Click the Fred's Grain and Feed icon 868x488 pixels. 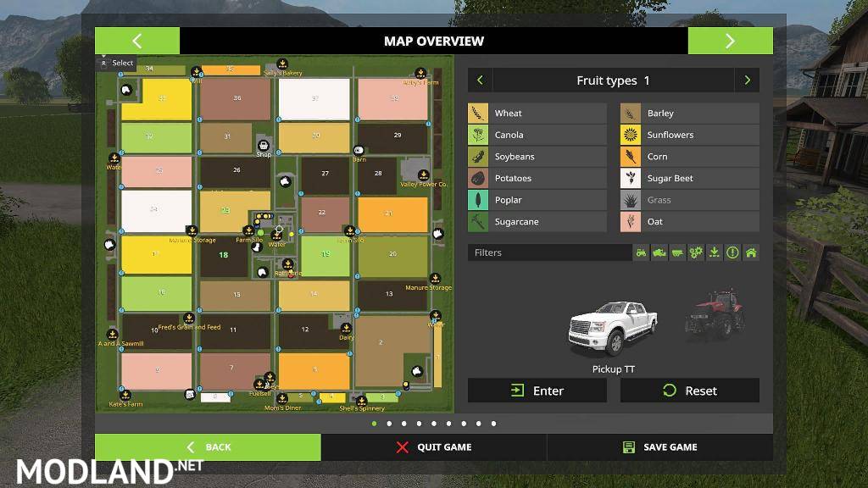point(189,318)
